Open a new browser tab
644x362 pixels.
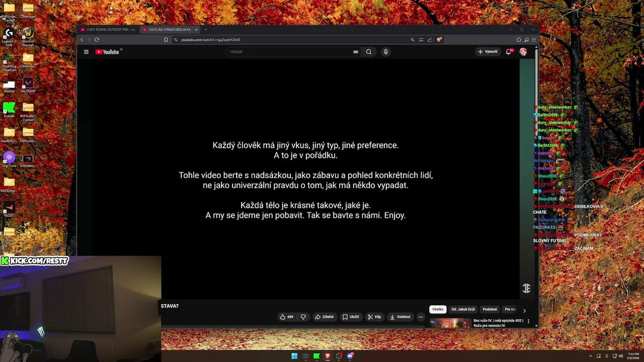click(205, 30)
